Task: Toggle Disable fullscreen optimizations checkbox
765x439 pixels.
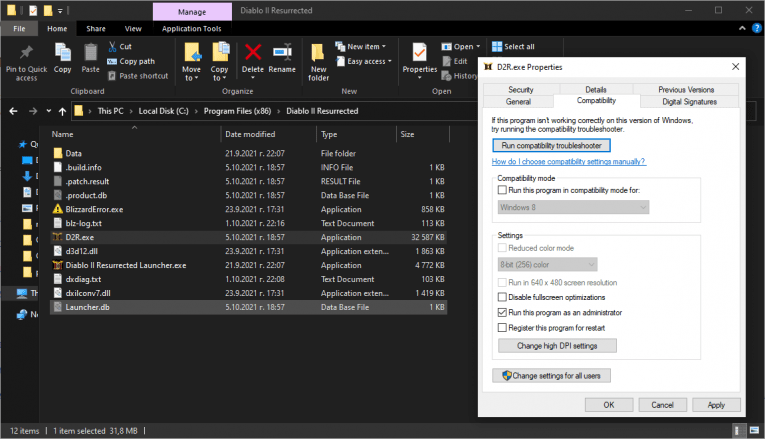Action: pyautogui.click(x=503, y=297)
